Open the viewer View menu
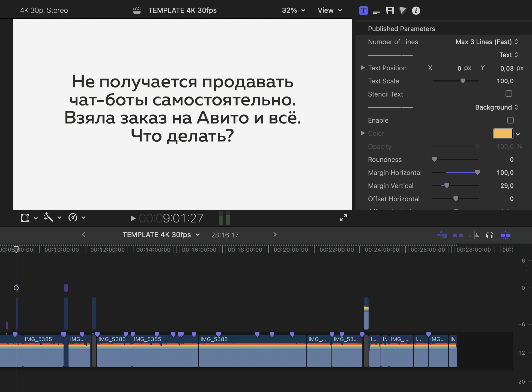The height and width of the screenshot is (392, 532). coord(330,10)
